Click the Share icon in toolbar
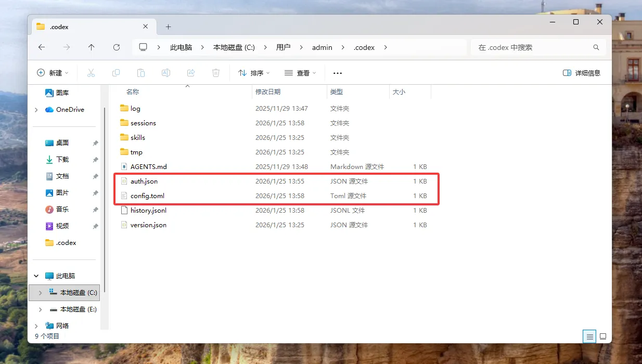Image resolution: width=642 pixels, height=364 pixels. [x=191, y=73]
